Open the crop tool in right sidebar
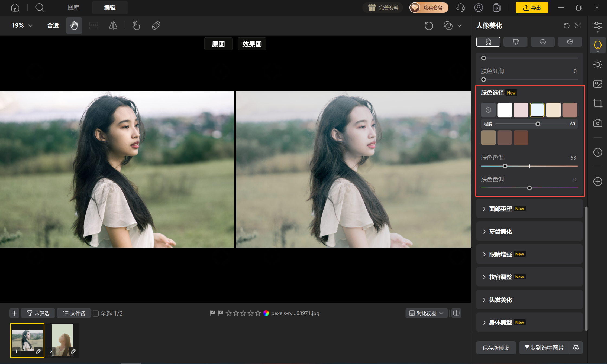Image resolution: width=607 pixels, height=364 pixels. pyautogui.click(x=598, y=103)
